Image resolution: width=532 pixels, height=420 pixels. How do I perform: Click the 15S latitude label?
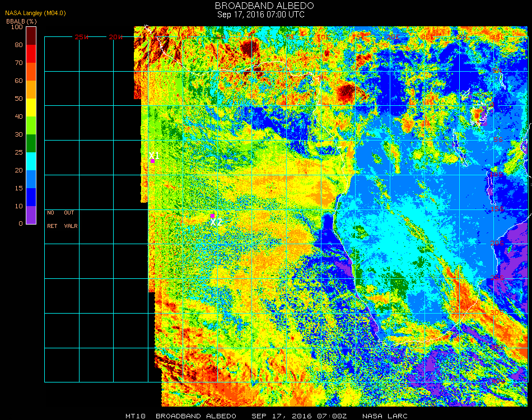point(497,209)
